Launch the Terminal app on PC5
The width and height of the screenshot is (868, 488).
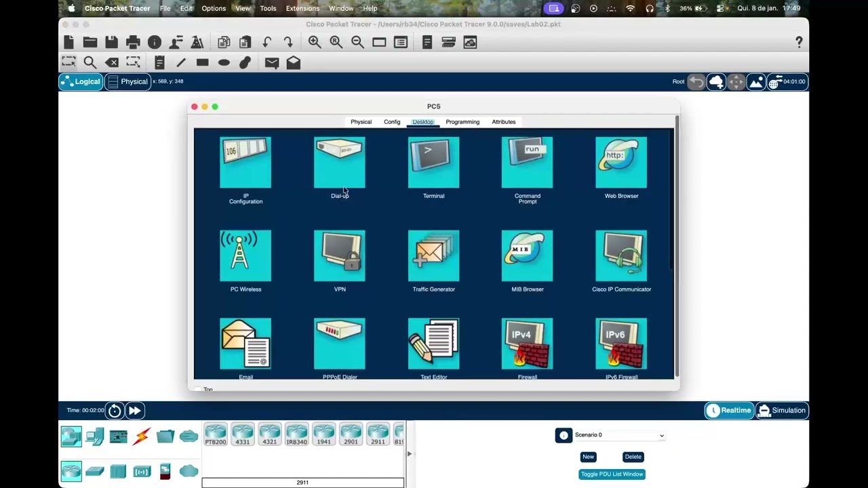tap(433, 163)
